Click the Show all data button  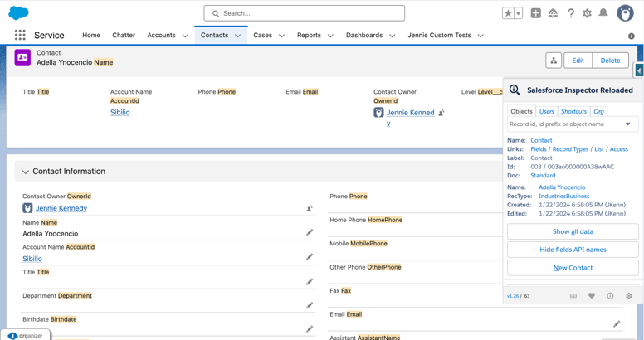pos(573,231)
